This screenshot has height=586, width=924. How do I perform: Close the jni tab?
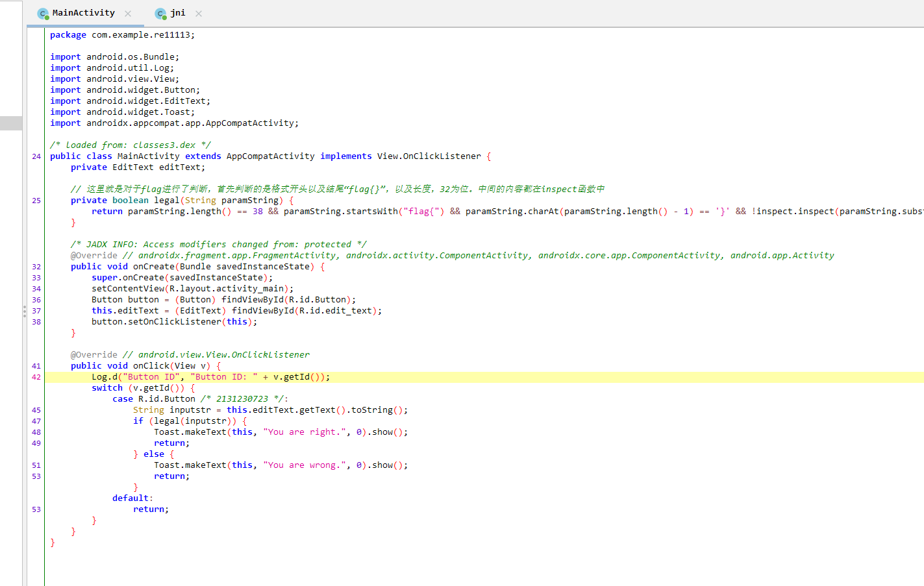coord(199,14)
